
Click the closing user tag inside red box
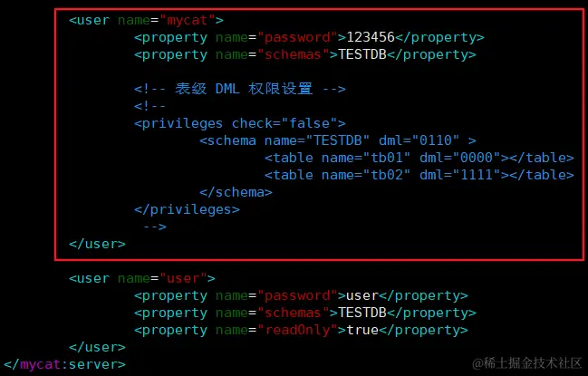[97, 245]
